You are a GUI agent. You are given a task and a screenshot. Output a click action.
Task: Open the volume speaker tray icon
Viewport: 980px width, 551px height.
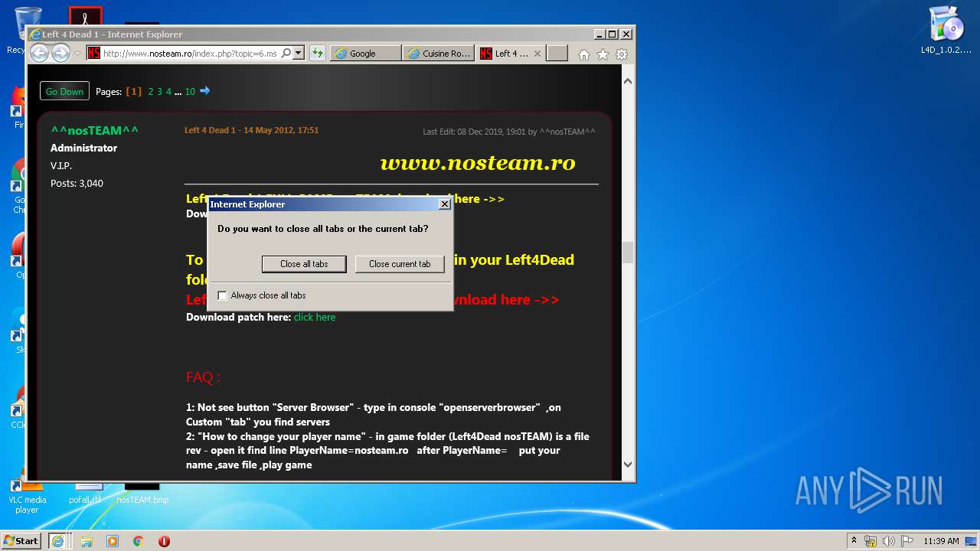(x=889, y=541)
